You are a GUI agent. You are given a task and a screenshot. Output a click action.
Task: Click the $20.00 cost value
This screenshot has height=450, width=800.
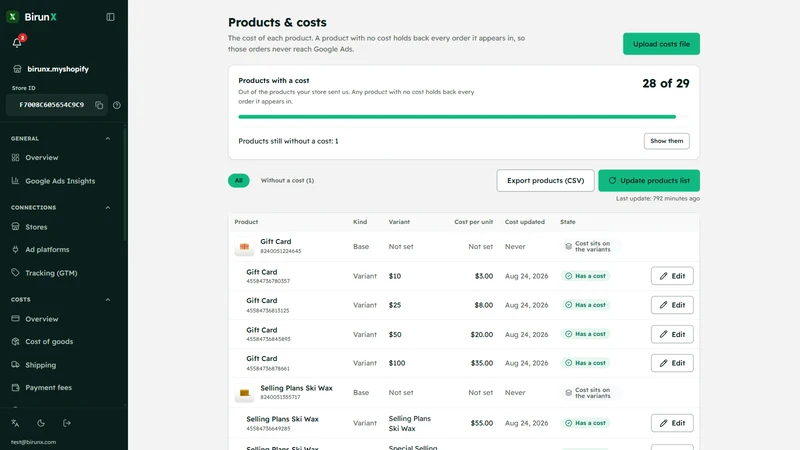tap(482, 335)
